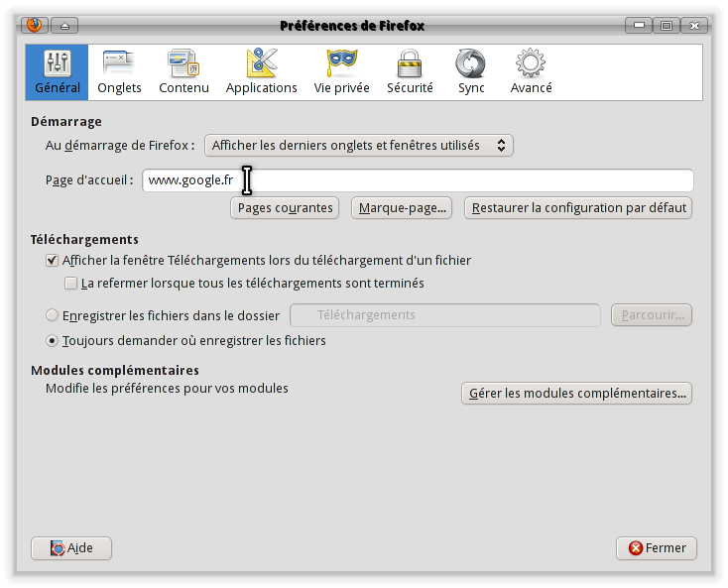Maximize the Préférences de Firefox window

click(667, 25)
